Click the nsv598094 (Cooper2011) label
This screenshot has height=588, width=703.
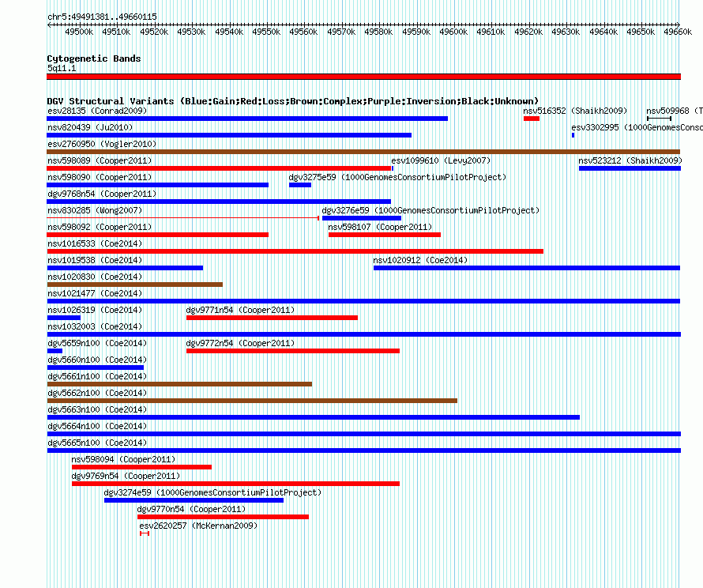[x=123, y=459]
